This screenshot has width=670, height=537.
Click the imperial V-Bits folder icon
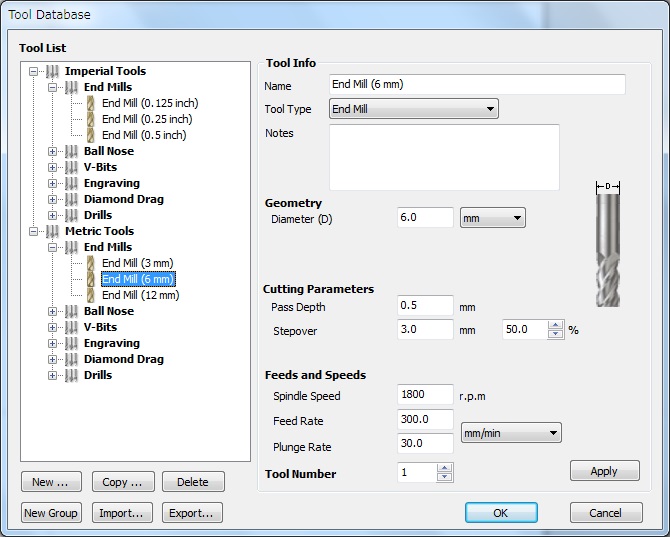point(72,167)
